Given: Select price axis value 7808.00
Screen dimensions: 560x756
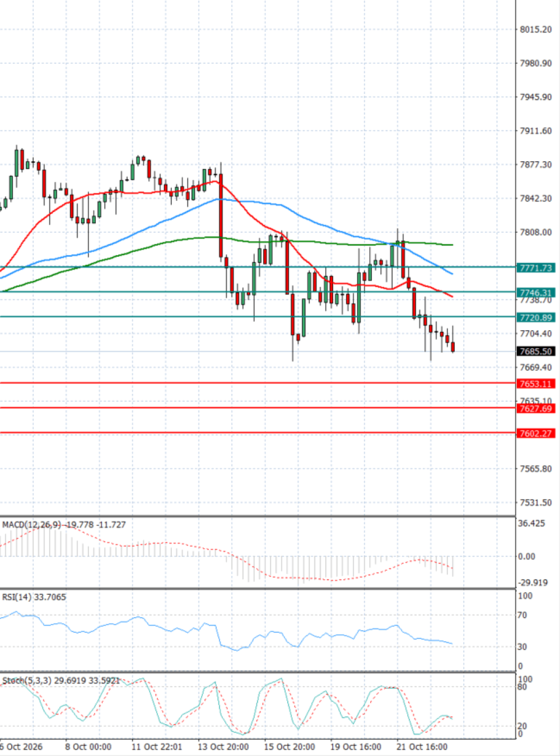Looking at the screenshot, I should coord(535,232).
